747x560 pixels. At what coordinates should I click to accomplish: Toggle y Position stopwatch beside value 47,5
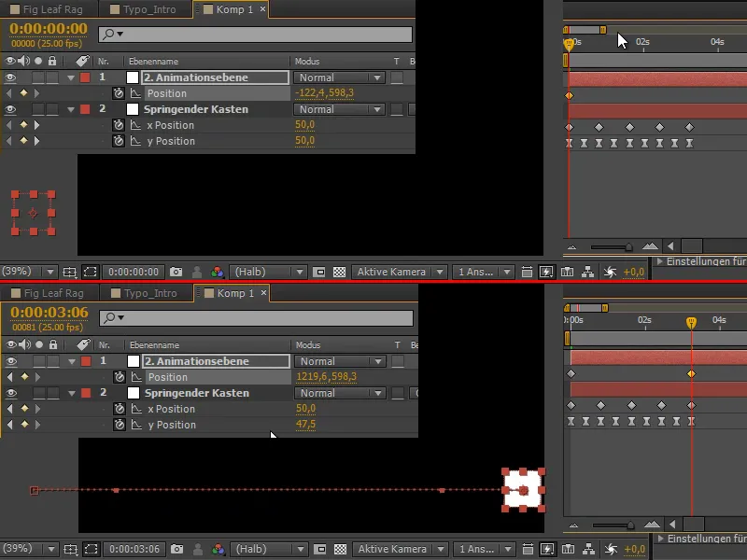pyautogui.click(x=120, y=425)
